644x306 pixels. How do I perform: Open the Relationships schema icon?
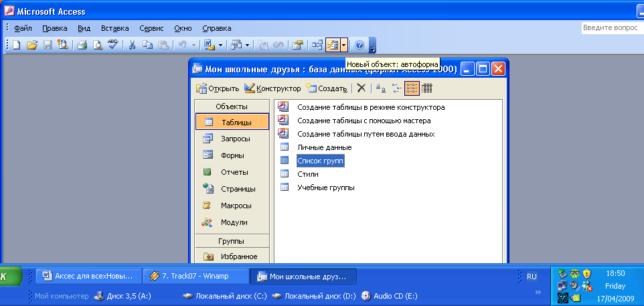pyautogui.click(x=317, y=45)
